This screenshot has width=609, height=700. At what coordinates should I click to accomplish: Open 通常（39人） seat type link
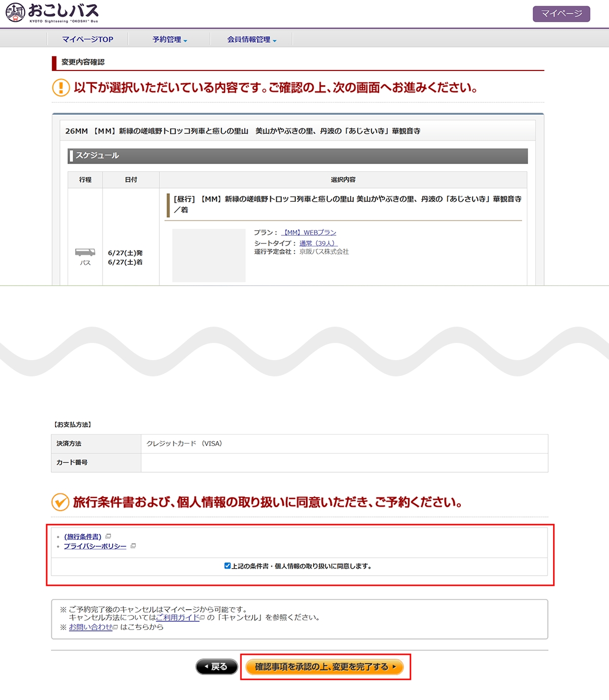coord(318,243)
